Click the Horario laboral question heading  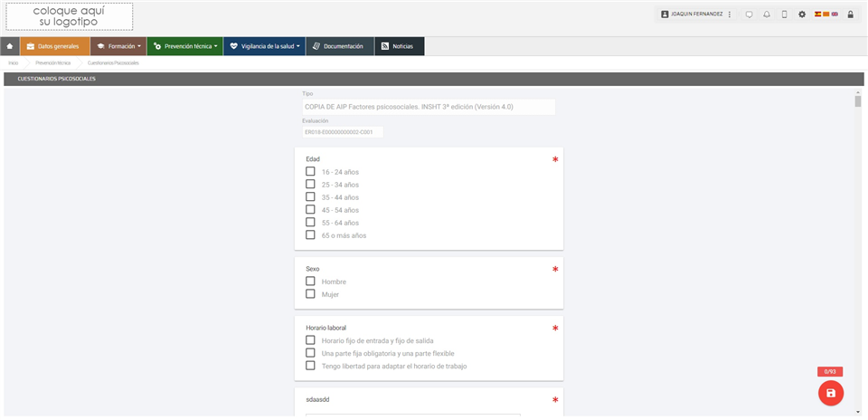click(x=326, y=328)
